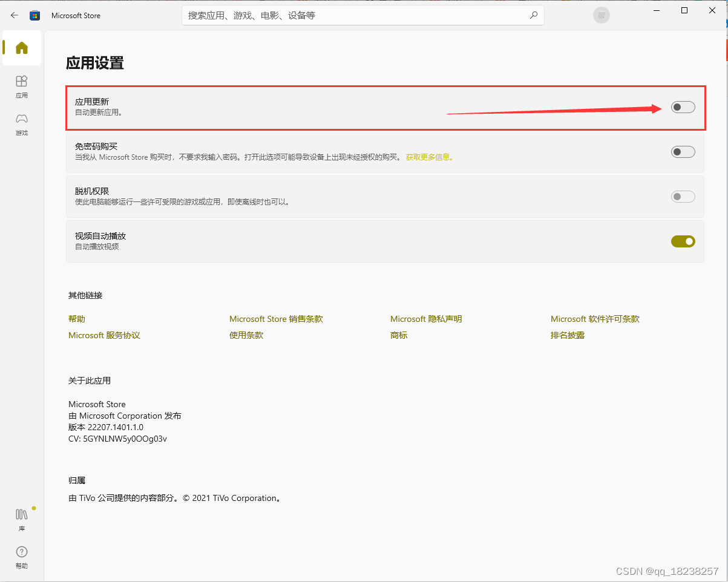The image size is (728, 582).
Task: Open Microsoft 服务协议 link
Action: point(104,335)
